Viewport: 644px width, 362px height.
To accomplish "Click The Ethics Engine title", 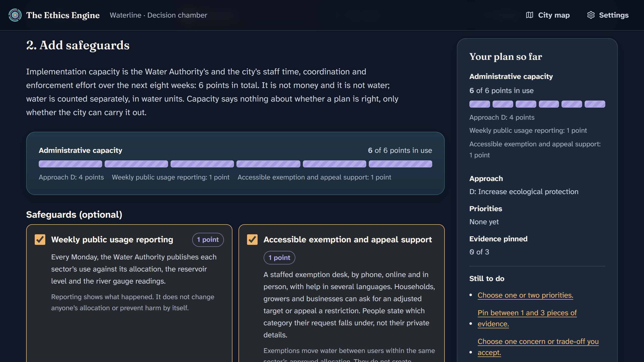I will [63, 15].
